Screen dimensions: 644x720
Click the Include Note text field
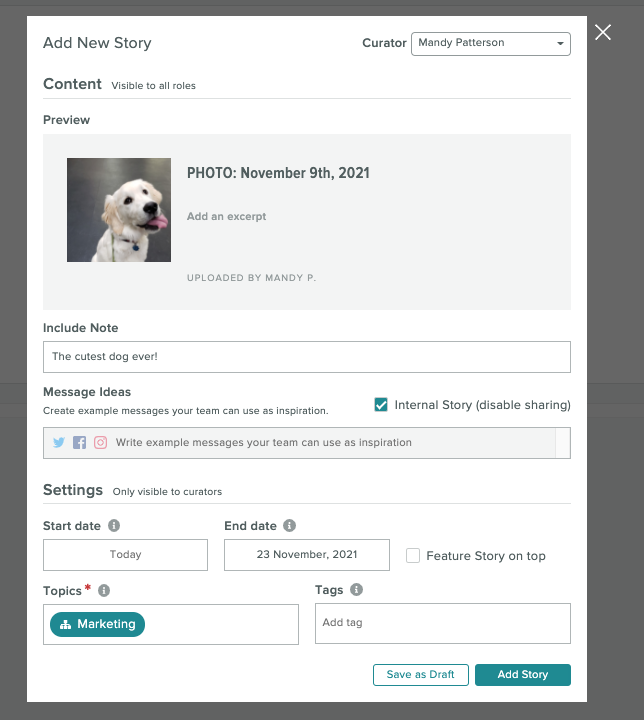pyautogui.click(x=307, y=357)
